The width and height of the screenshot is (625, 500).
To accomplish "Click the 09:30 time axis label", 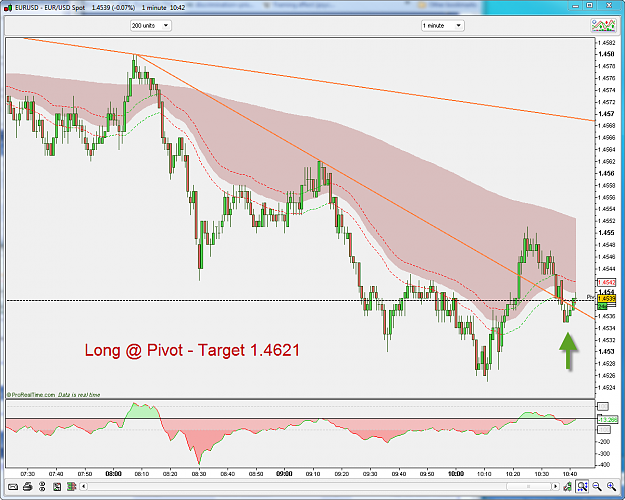I will [370, 474].
